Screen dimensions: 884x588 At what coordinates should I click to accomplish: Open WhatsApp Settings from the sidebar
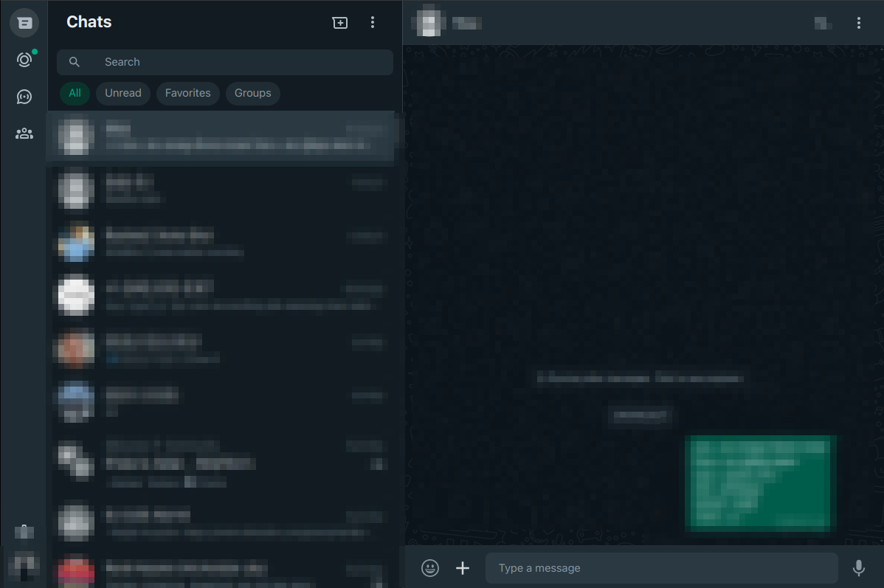pos(24,531)
